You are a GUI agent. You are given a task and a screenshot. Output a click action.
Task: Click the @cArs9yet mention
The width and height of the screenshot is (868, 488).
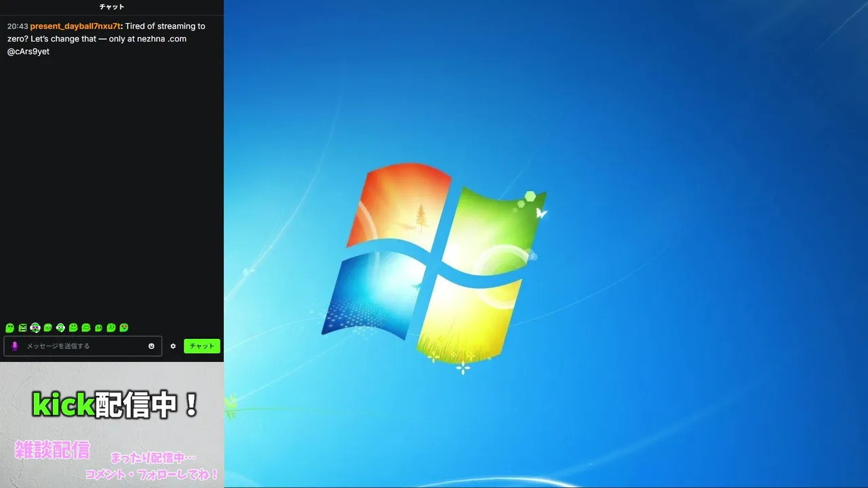tap(28, 52)
